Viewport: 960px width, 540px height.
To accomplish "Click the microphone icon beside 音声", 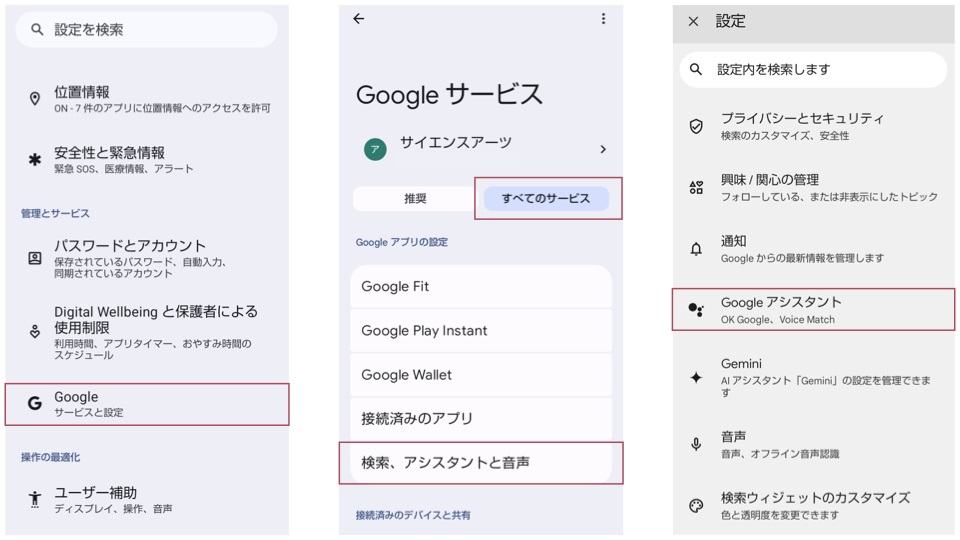I will coord(696,444).
